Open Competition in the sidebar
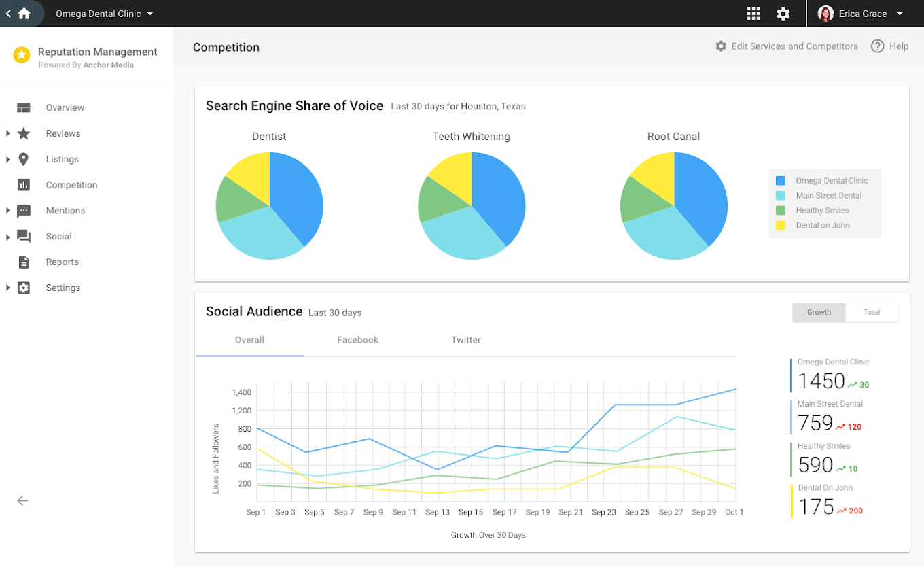This screenshot has height=567, width=924. click(71, 185)
